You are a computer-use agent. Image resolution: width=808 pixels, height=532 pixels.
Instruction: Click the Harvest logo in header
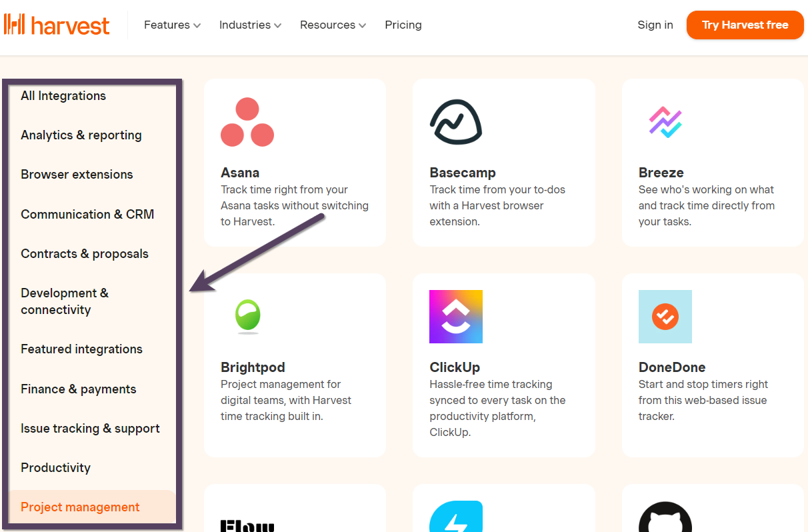(57, 25)
